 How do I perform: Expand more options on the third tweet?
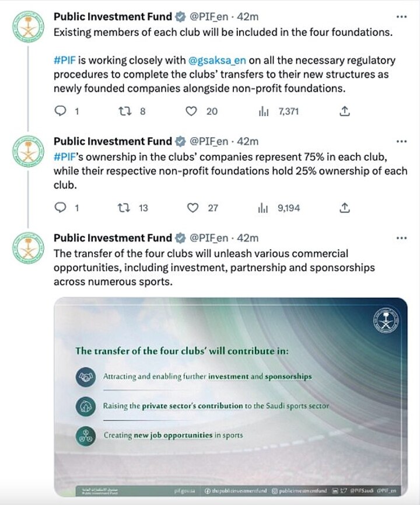pos(401,238)
